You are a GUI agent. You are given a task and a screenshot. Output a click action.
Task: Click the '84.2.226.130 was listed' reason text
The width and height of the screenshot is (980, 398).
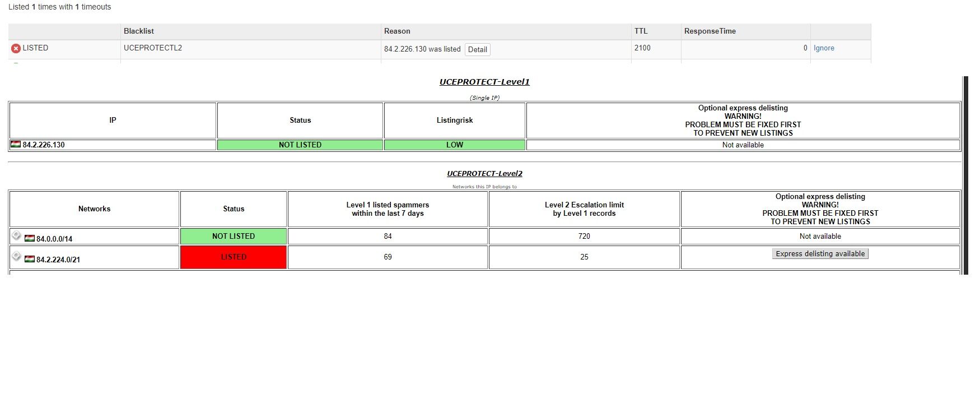click(422, 49)
